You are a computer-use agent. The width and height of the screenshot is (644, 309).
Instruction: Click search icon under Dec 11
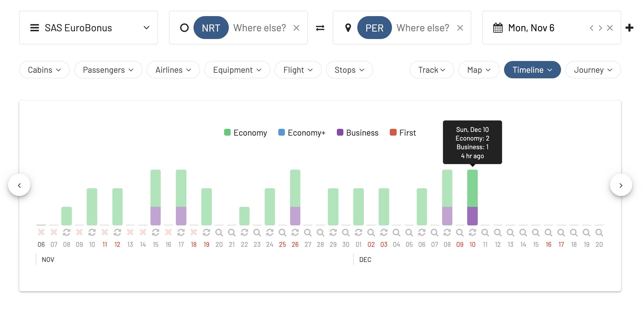pyautogui.click(x=485, y=232)
